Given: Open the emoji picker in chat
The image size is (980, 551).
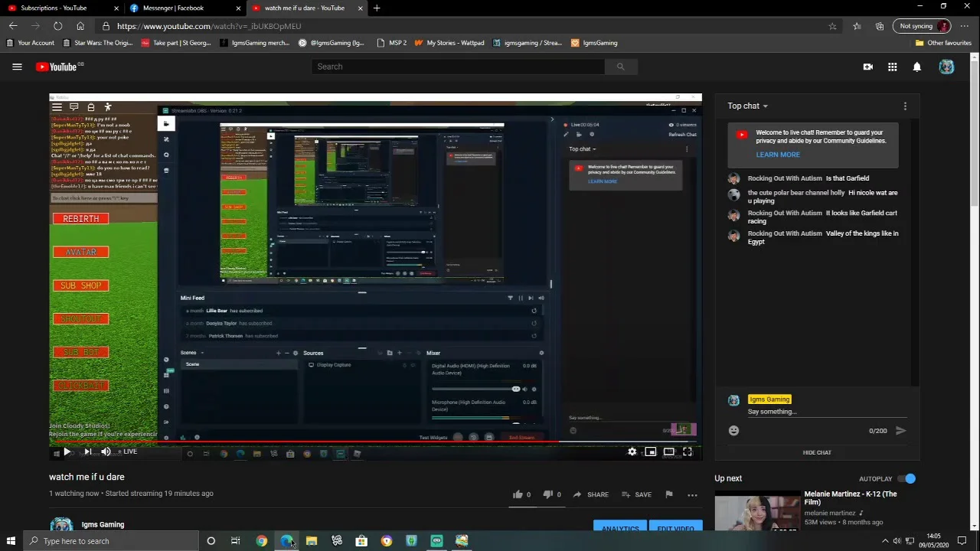Looking at the screenshot, I should tap(733, 431).
